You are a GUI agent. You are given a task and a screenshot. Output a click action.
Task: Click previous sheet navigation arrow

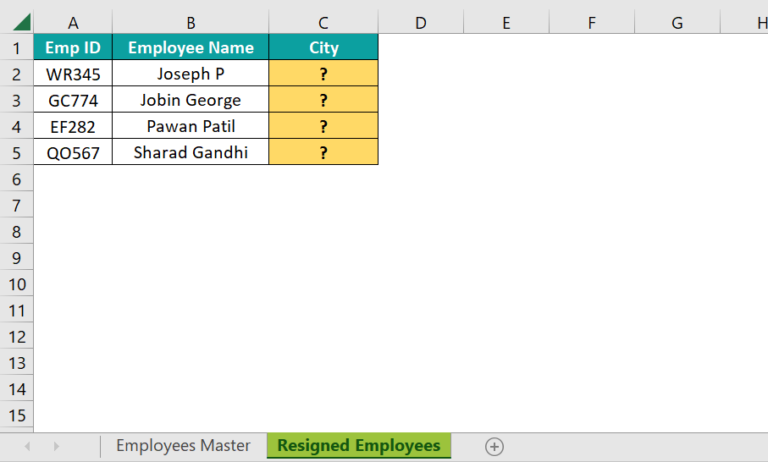pyautogui.click(x=27, y=446)
